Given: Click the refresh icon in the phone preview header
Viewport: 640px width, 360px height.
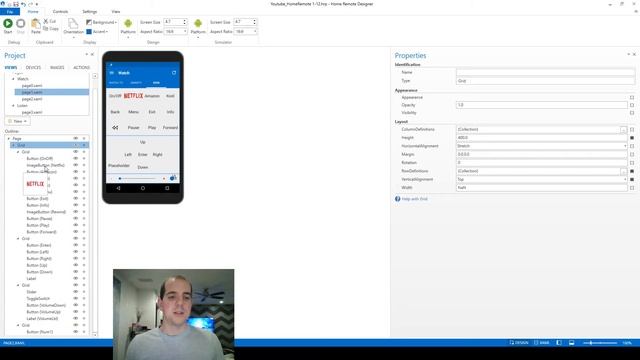Looking at the screenshot, I should [x=174, y=73].
